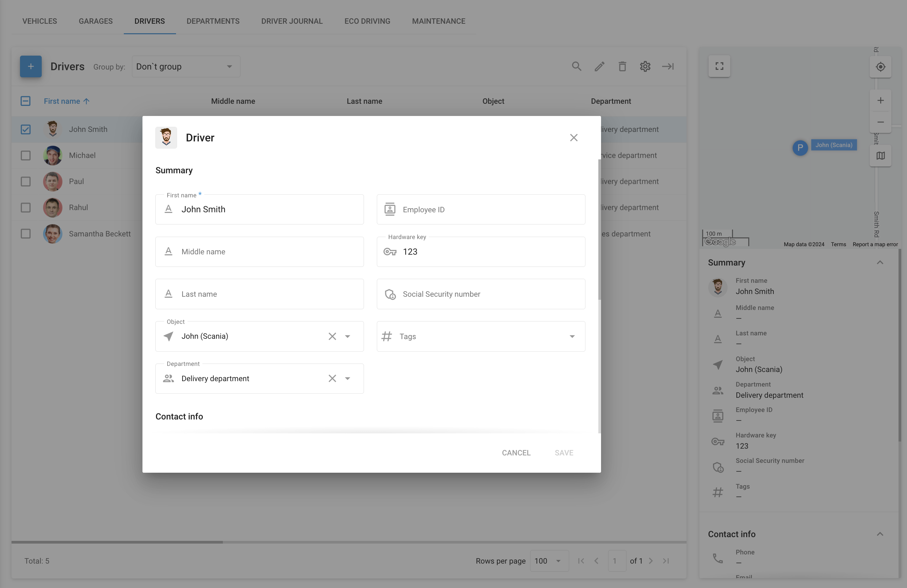Screen dimensions: 907x588
Task: Click the search magnifier icon in Drivers toolbar
Action: (576, 66)
